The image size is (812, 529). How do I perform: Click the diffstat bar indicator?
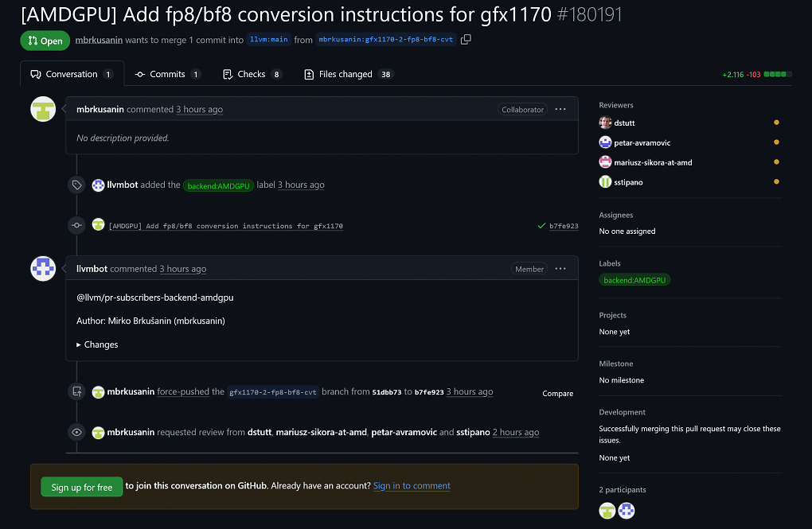[778, 74]
